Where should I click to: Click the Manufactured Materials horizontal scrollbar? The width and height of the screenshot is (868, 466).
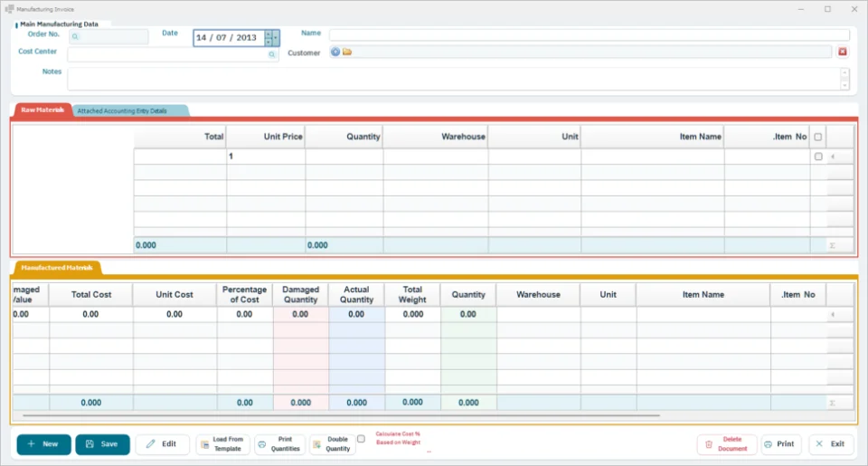(x=341, y=415)
